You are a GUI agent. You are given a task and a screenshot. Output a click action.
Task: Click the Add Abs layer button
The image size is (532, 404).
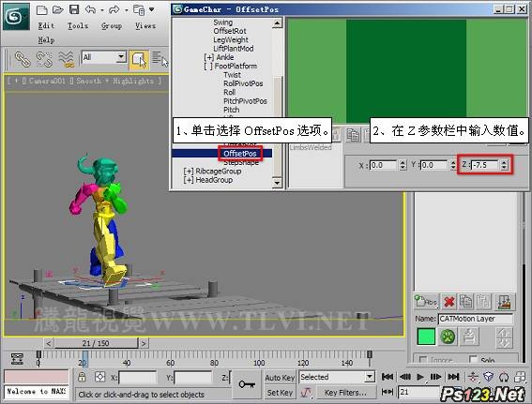pos(426,301)
